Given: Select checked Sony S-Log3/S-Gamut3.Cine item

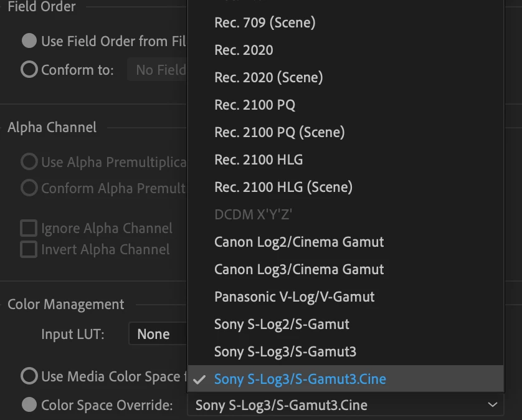Looking at the screenshot, I should (x=346, y=379).
